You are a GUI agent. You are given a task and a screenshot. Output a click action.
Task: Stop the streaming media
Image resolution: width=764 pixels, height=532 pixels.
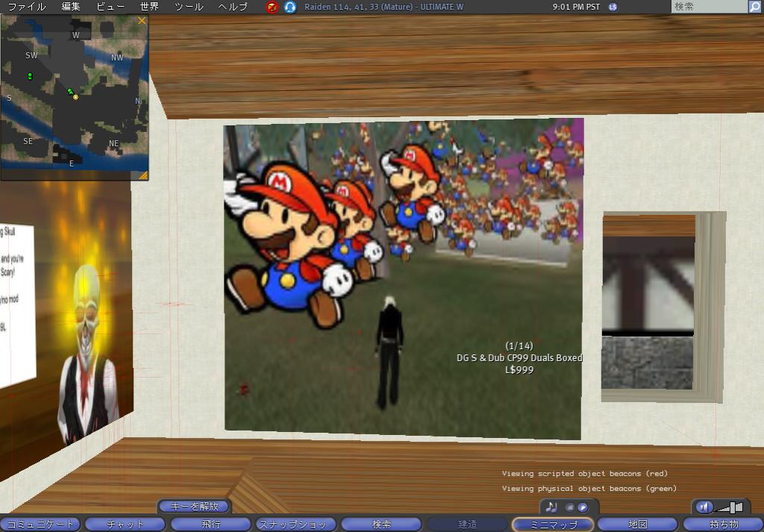click(x=569, y=507)
